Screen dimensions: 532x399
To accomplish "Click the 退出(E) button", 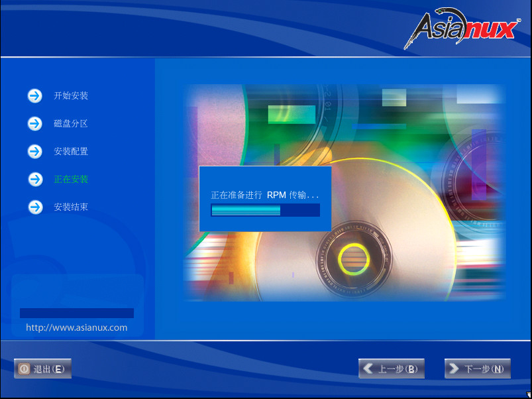I will pyautogui.click(x=42, y=369).
